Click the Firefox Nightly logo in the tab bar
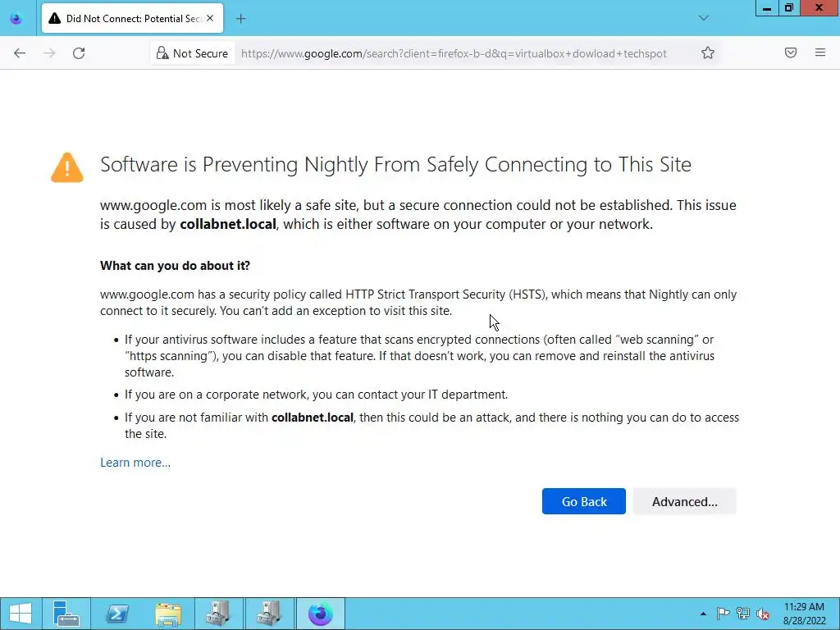The image size is (840, 630). click(16, 19)
